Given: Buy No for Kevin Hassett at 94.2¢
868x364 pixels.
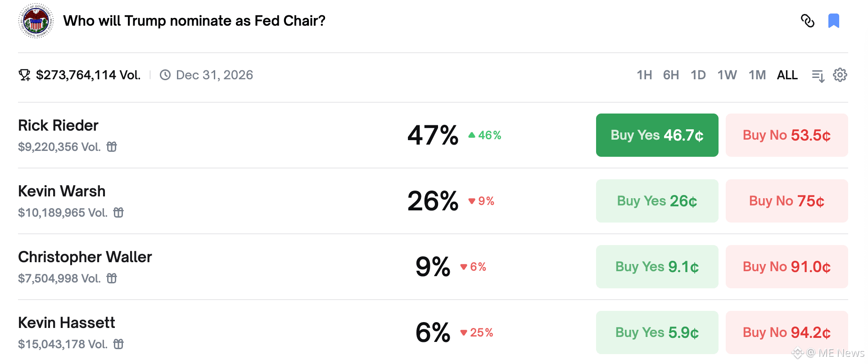Looking at the screenshot, I should tap(787, 332).
